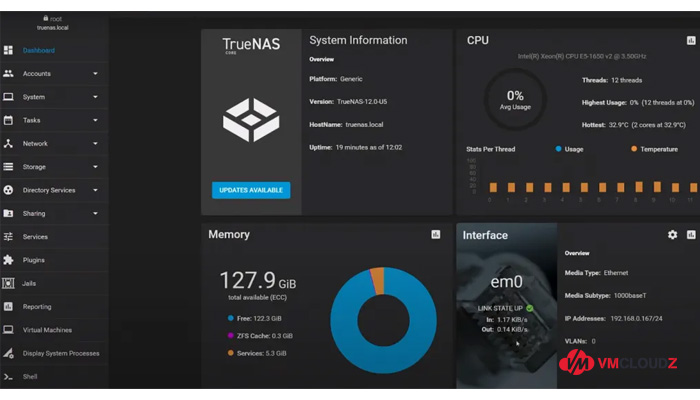Screen dimensions: 700x400
Task: Open the Jails menu item
Action: point(54,283)
